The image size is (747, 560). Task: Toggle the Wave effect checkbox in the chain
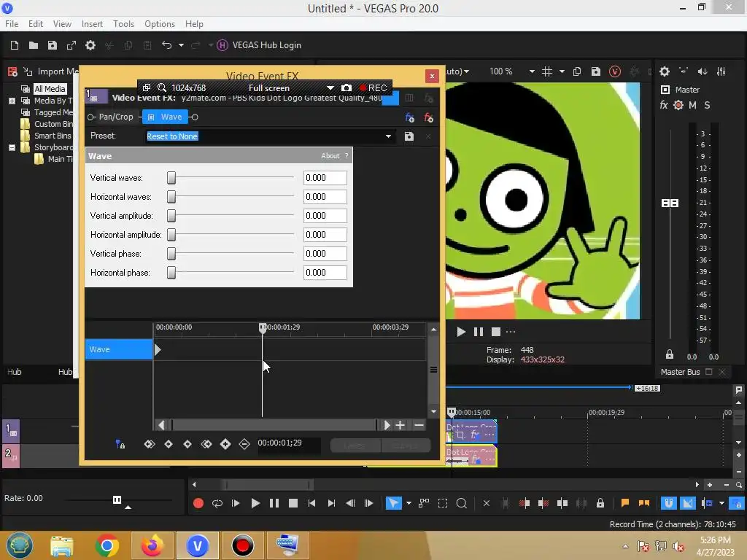click(x=150, y=117)
